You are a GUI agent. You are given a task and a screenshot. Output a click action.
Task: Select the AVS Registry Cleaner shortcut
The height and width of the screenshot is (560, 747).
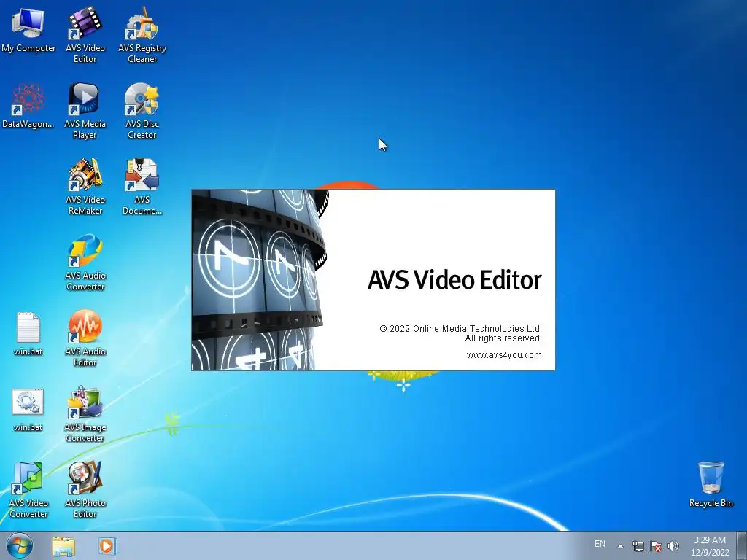tap(142, 35)
